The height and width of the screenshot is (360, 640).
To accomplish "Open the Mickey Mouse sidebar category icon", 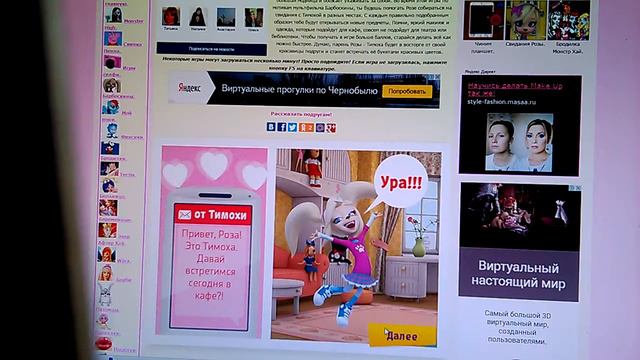I will [x=110, y=148].
